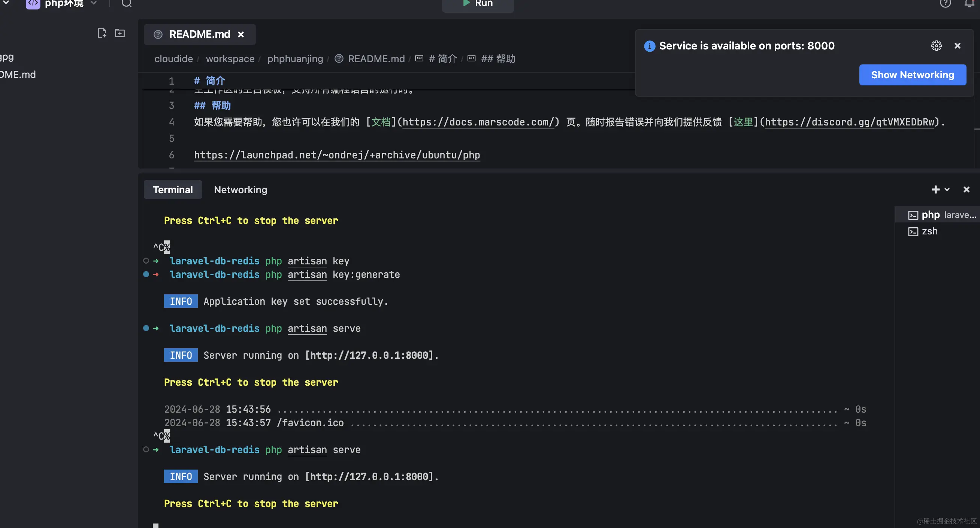
Task: Open the launchpad.net ondrej php link
Action: point(337,155)
